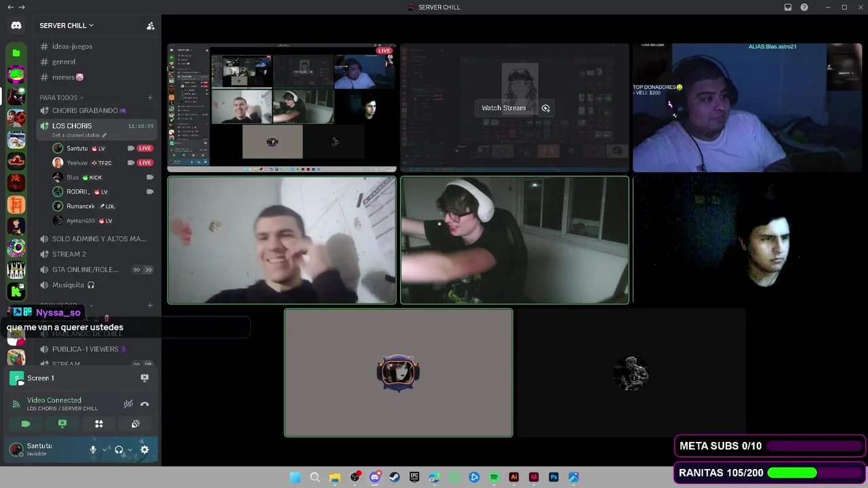Mute the microphone

click(94, 449)
